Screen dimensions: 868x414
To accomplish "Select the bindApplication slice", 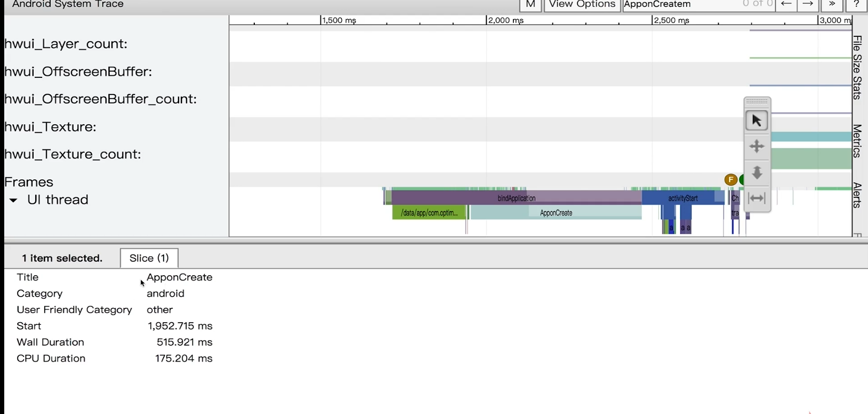I will (x=516, y=198).
